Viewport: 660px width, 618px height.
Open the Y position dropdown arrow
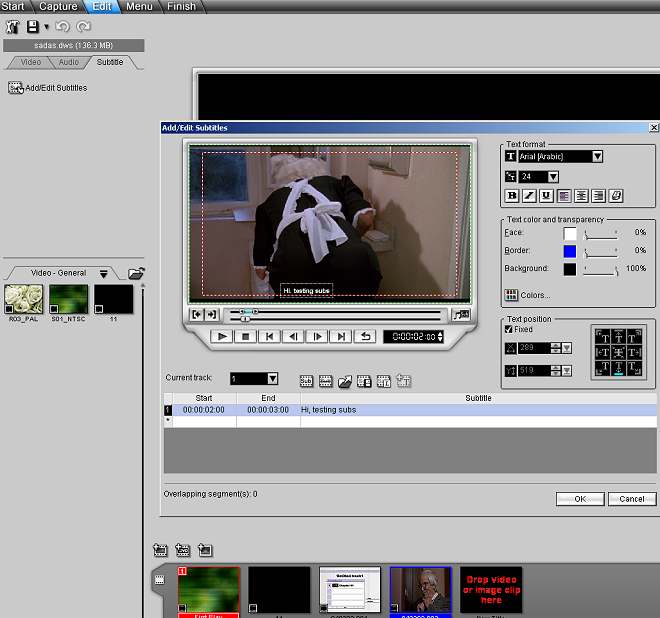point(567,371)
